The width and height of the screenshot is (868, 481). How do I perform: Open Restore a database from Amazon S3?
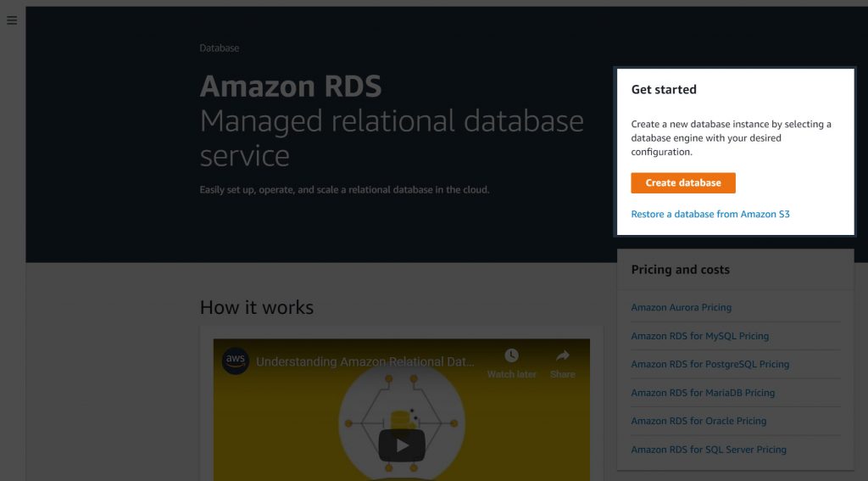pyautogui.click(x=710, y=214)
